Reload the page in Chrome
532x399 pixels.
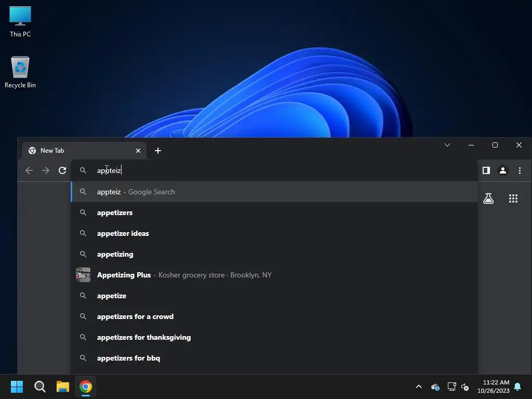[62, 170]
